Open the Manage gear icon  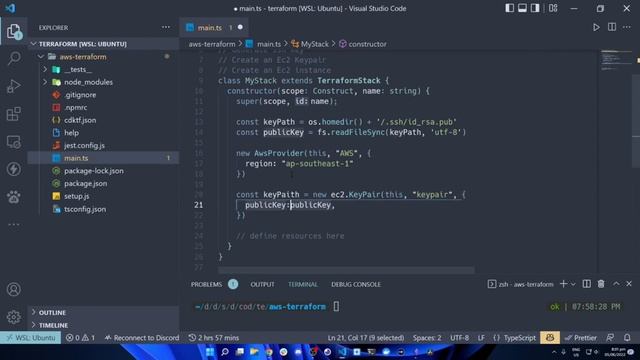pyautogui.click(x=13, y=317)
